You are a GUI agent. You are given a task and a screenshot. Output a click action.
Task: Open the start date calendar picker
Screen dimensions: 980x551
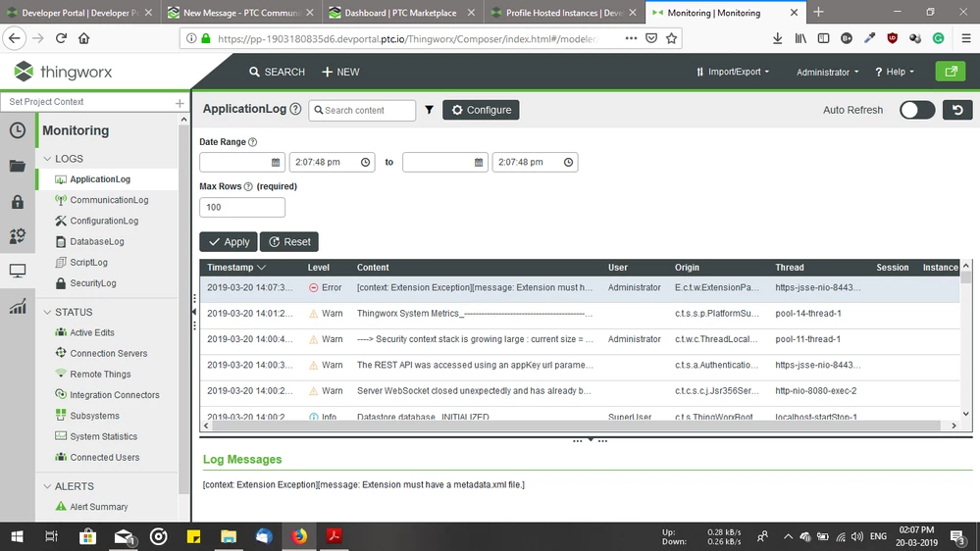click(x=276, y=163)
